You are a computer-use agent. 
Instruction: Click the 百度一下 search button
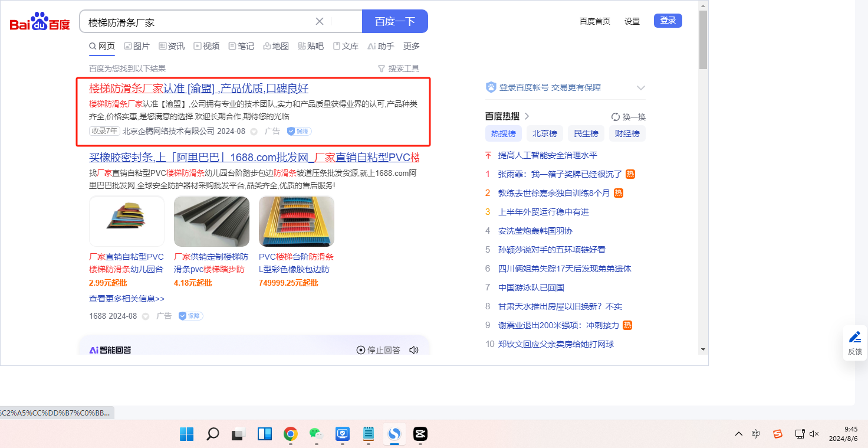click(395, 21)
